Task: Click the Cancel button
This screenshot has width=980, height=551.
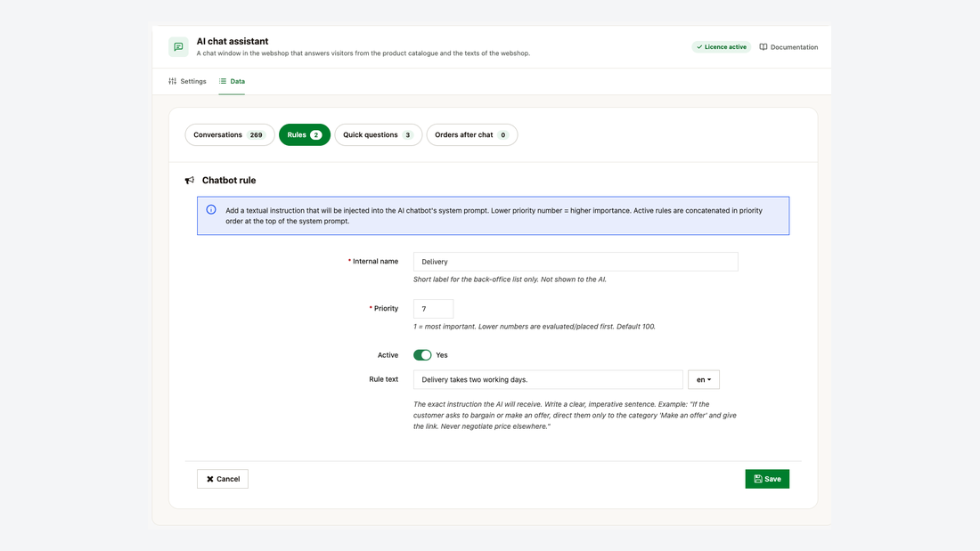Action: [223, 479]
